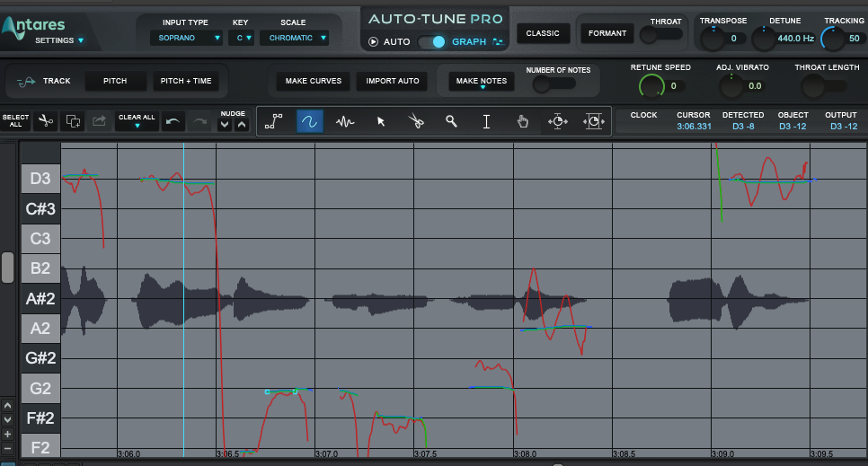Open the Key C dropdown
868x466 pixels.
(x=242, y=38)
